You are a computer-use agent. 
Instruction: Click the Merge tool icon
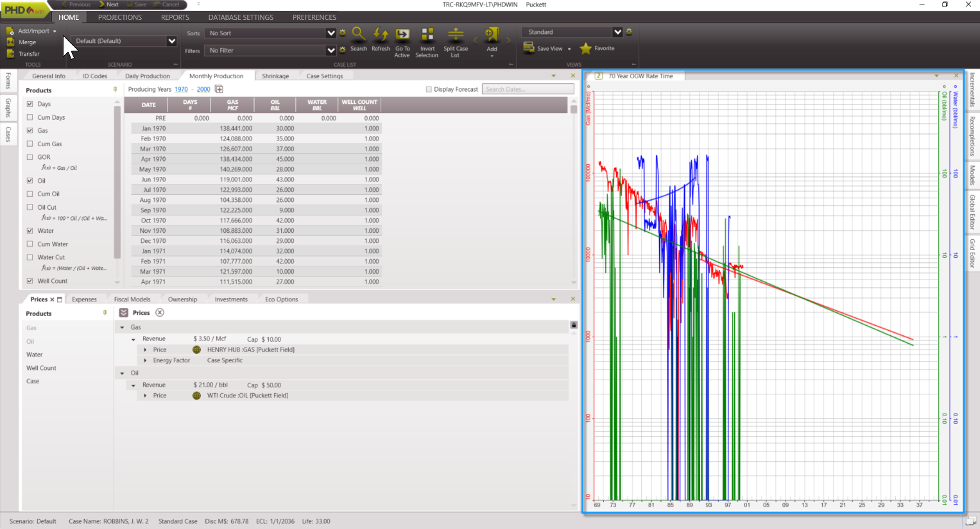[x=10, y=42]
